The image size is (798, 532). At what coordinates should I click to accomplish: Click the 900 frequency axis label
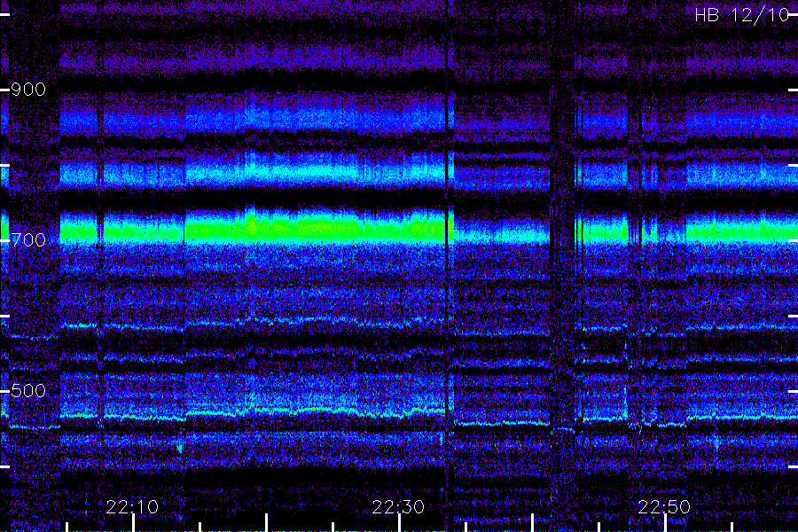(x=28, y=90)
